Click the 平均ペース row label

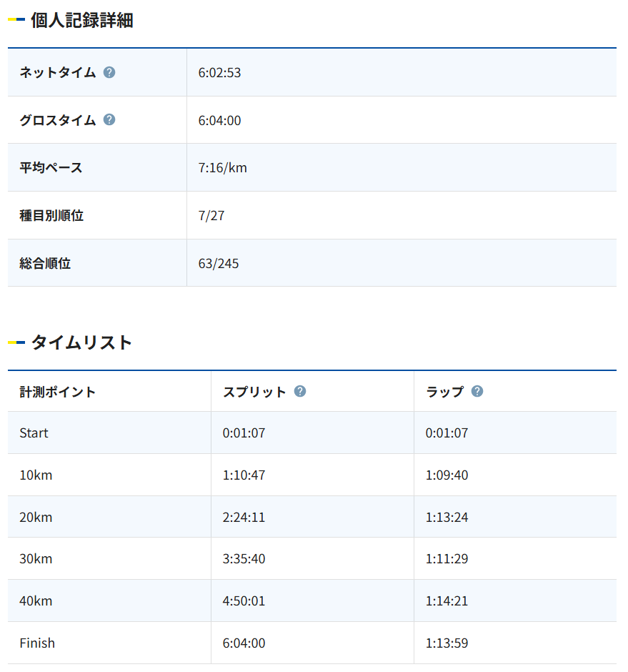pos(51,168)
